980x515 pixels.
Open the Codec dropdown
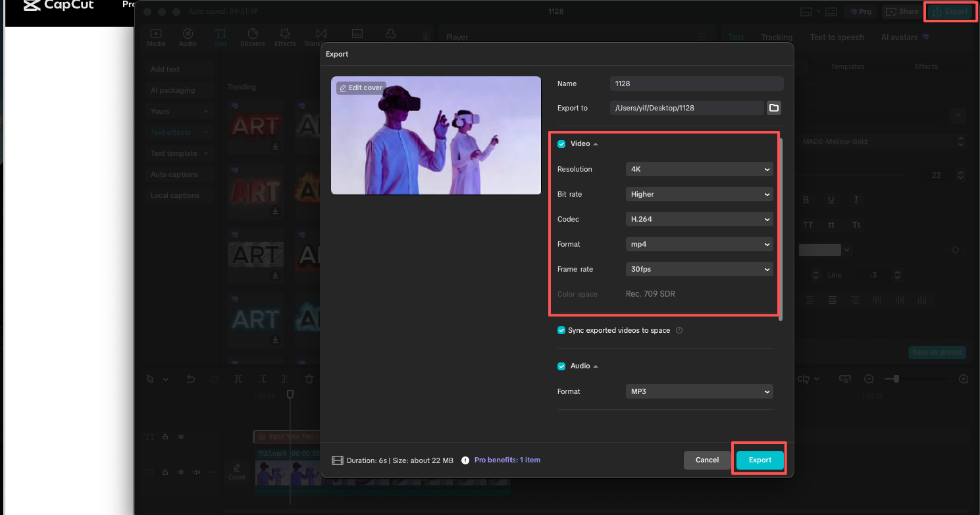coord(699,219)
